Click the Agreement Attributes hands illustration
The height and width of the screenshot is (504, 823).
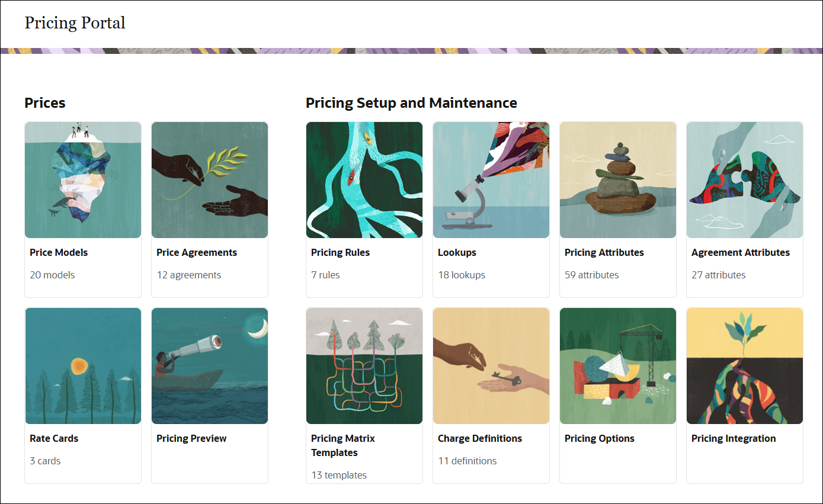(x=744, y=179)
